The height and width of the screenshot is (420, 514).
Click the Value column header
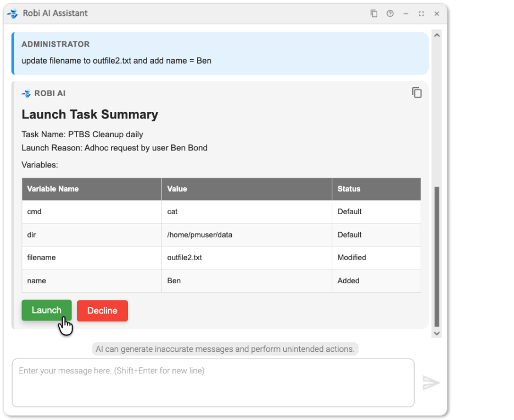pyautogui.click(x=177, y=189)
